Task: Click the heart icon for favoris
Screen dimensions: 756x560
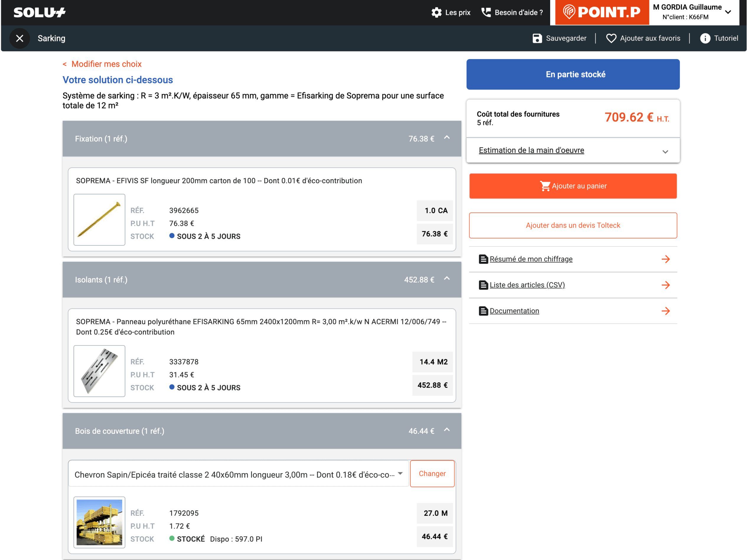Action: click(x=611, y=38)
